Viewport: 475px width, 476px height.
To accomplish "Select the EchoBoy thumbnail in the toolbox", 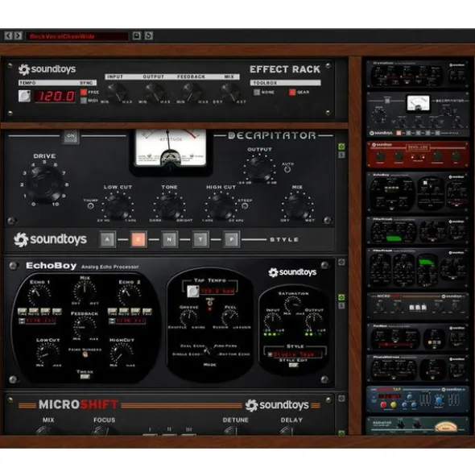I will [x=418, y=192].
